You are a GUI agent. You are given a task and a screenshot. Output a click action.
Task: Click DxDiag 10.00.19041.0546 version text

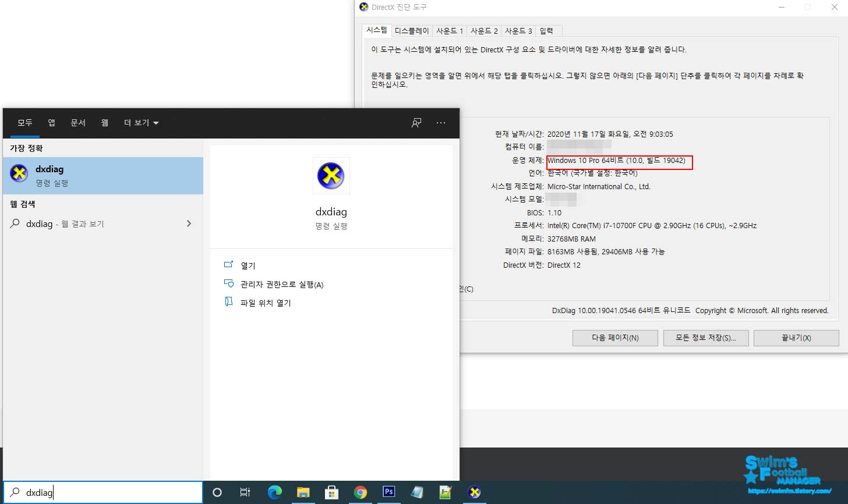click(x=621, y=310)
